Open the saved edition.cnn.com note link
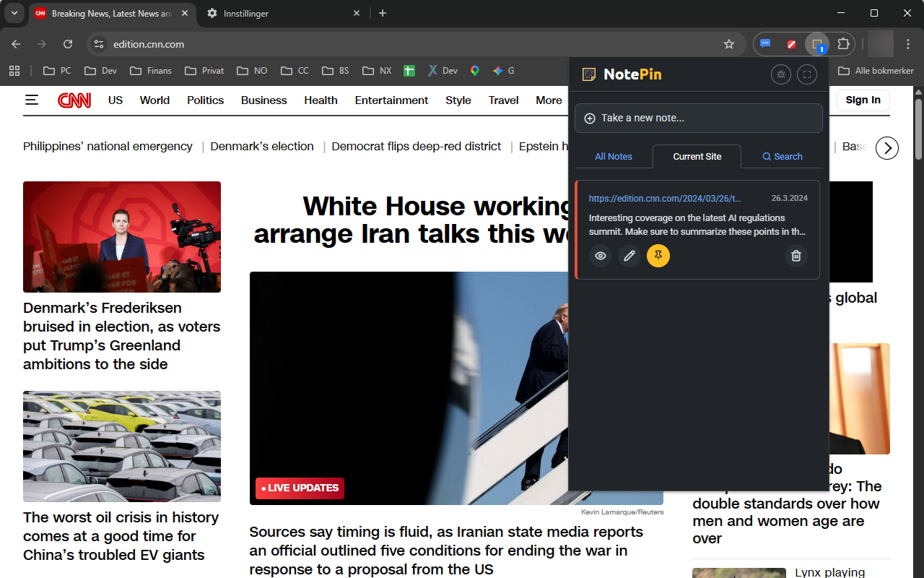The image size is (924, 578). point(665,198)
